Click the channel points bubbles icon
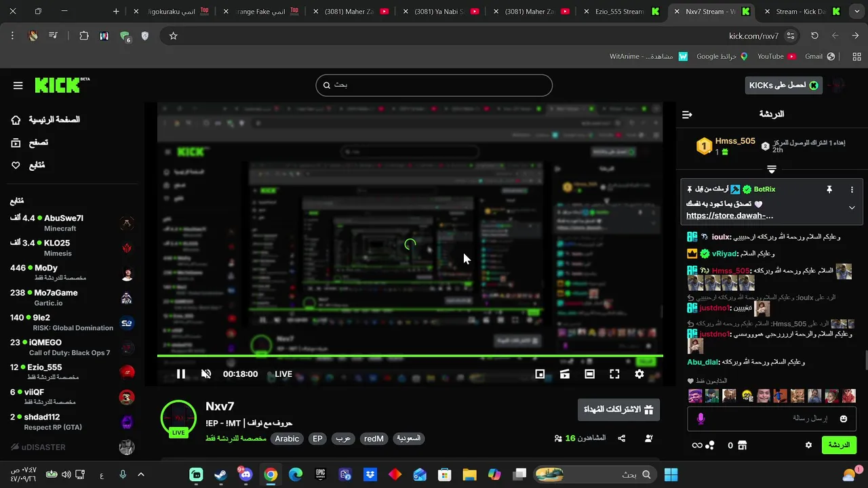868x488 pixels. coord(710,445)
